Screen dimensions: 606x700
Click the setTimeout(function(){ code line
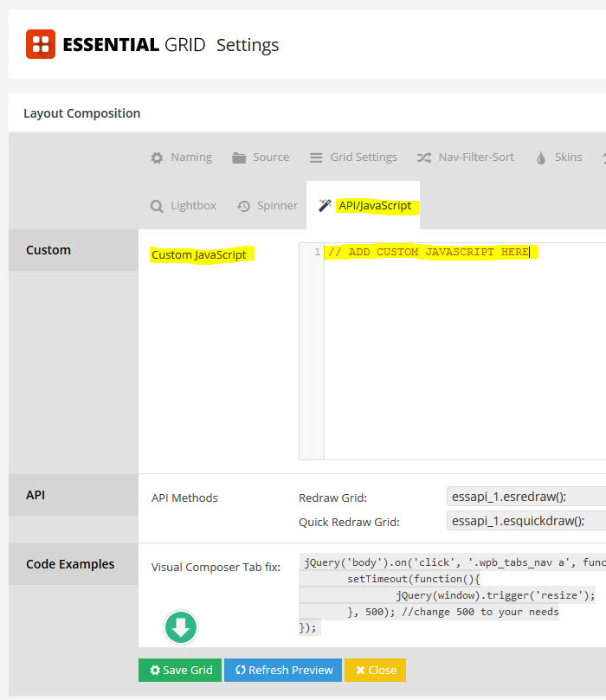tap(414, 579)
